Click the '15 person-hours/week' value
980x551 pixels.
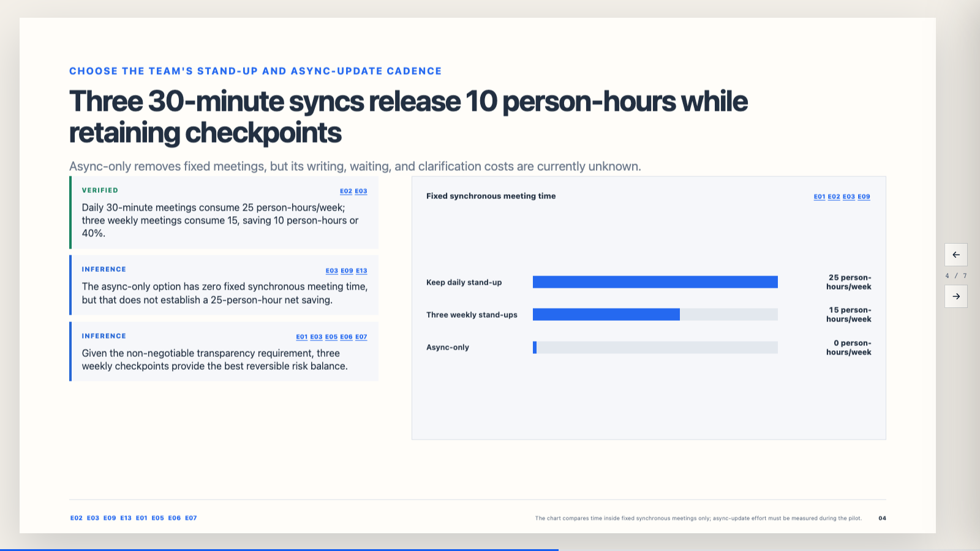tap(849, 315)
